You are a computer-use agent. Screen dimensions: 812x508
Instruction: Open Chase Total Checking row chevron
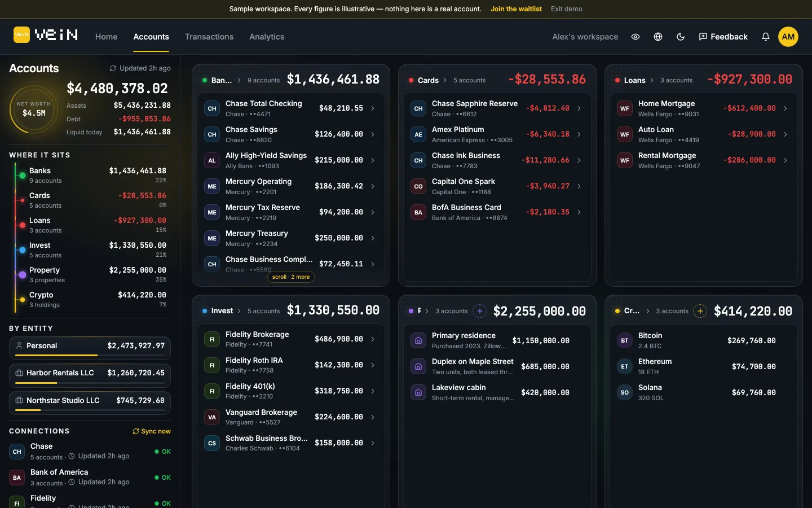373,108
